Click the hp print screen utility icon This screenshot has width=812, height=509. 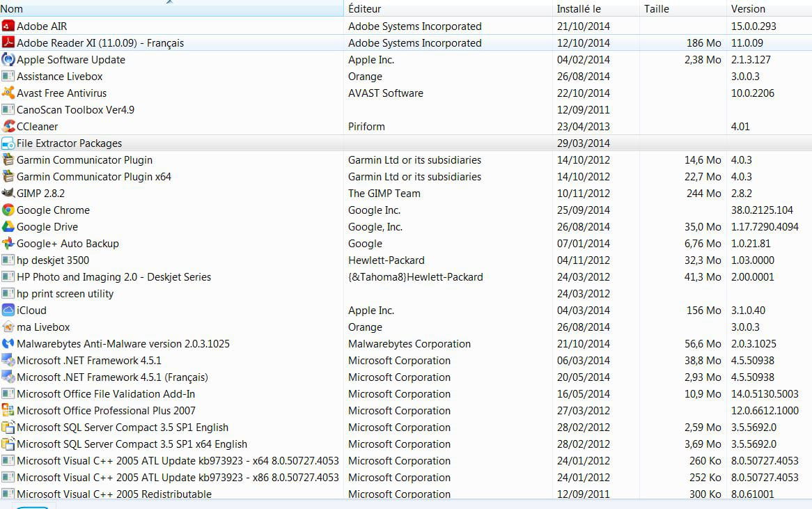pyautogui.click(x=8, y=294)
